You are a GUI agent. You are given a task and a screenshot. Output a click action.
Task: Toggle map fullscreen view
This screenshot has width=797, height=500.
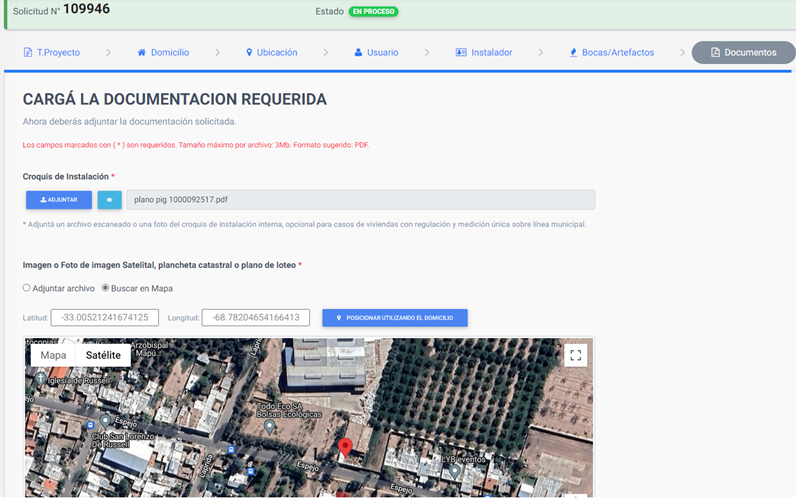(575, 355)
